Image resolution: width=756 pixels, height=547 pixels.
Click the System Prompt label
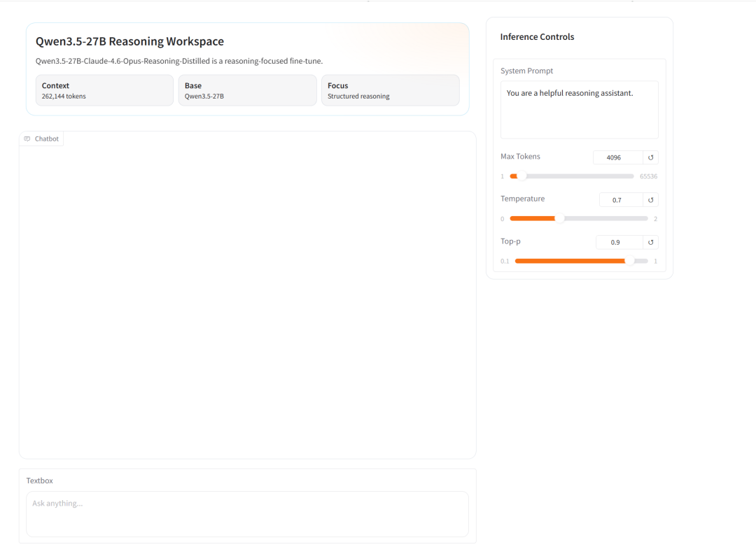pyautogui.click(x=526, y=71)
